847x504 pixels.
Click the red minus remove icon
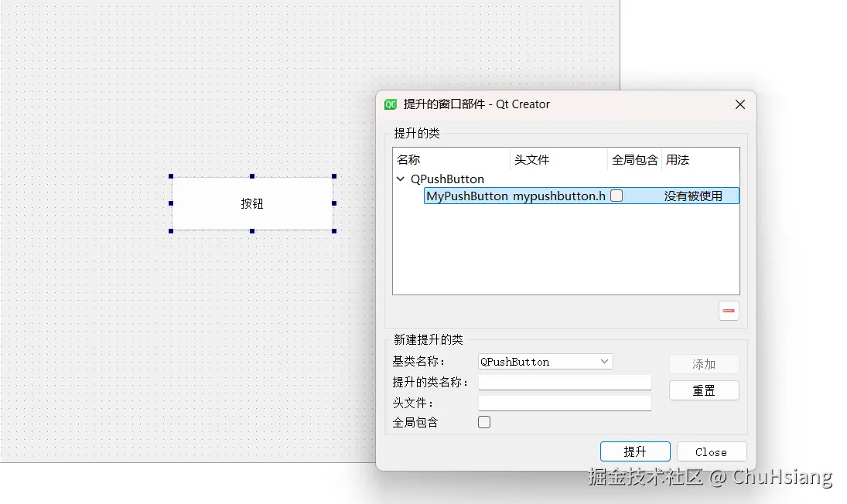728,310
